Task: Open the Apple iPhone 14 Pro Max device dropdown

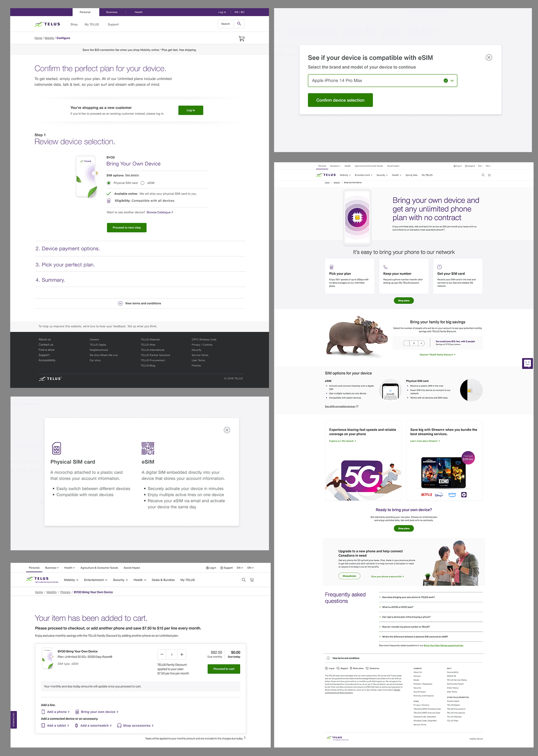Action: tap(382, 80)
